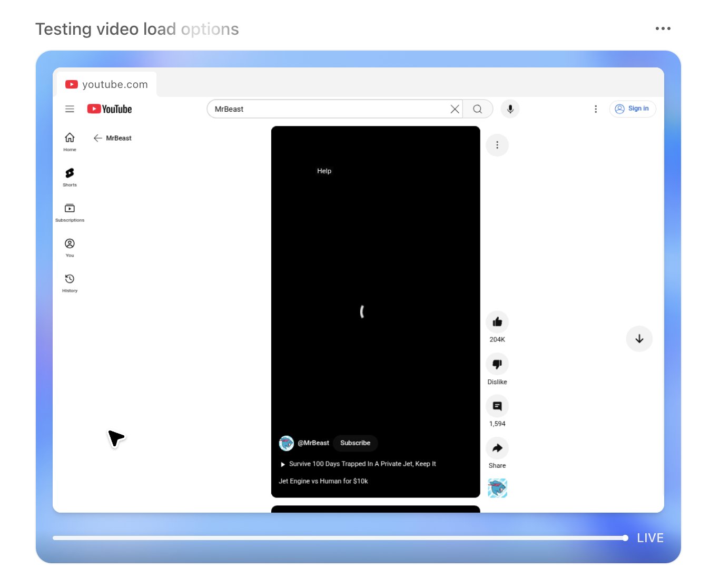Click the MrBeast channel avatar in Short
Image resolution: width=710 pixels, height=588 pixels.
[286, 443]
